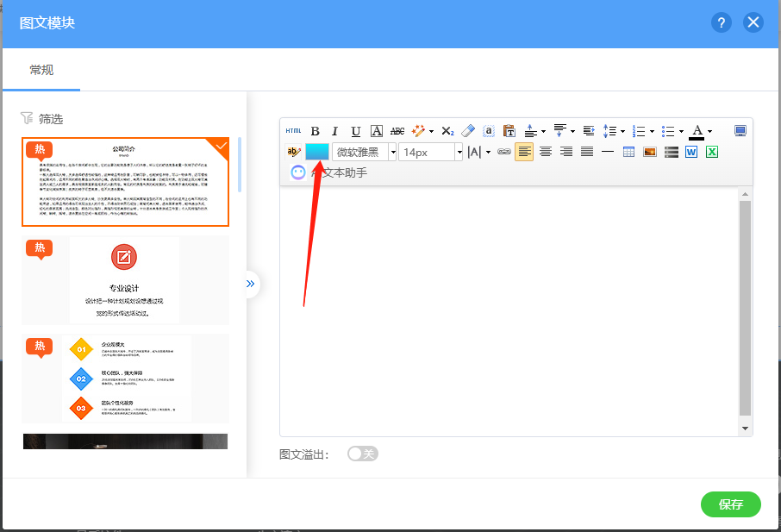781x532 pixels.
Task: Open the 筛选 filter option
Action: coord(42,119)
